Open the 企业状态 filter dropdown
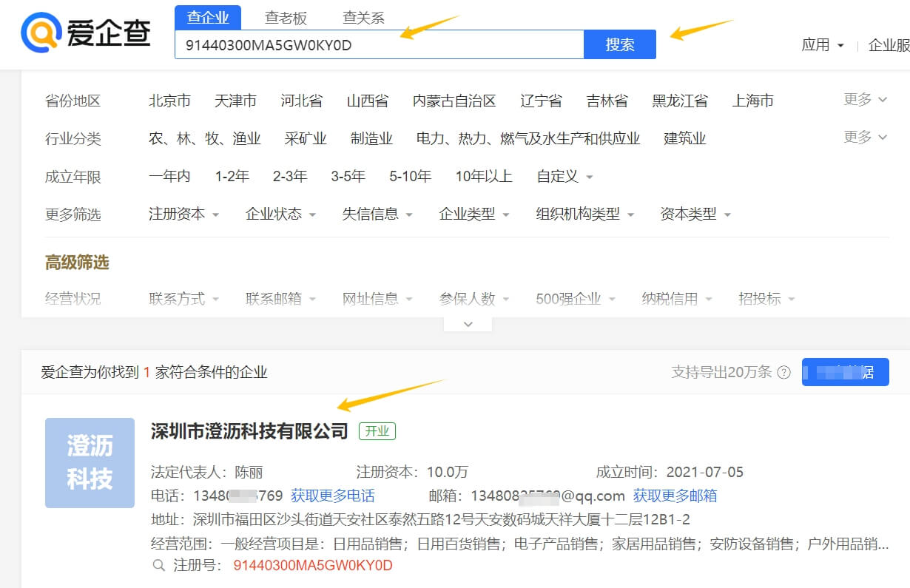Image resolution: width=910 pixels, height=588 pixels. 281,214
